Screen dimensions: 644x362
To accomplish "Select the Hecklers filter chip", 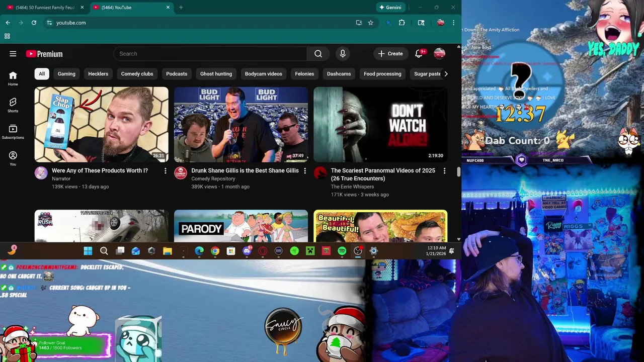I will pos(98,74).
